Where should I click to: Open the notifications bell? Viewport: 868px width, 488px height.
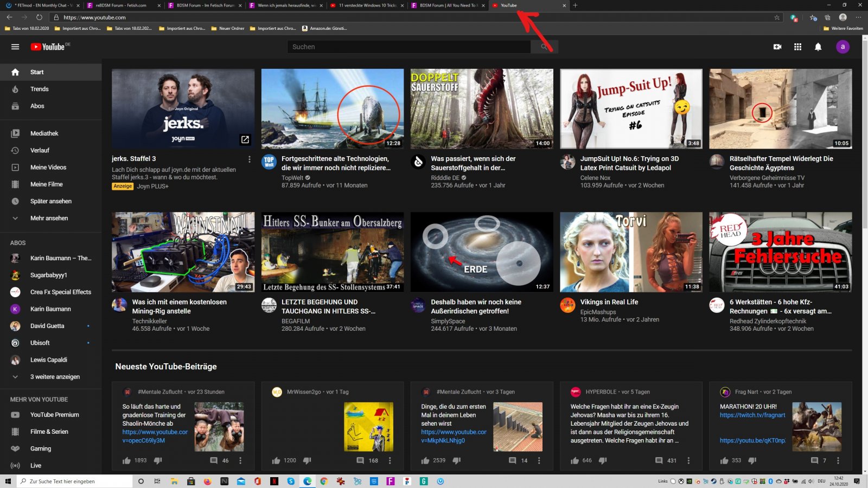818,47
